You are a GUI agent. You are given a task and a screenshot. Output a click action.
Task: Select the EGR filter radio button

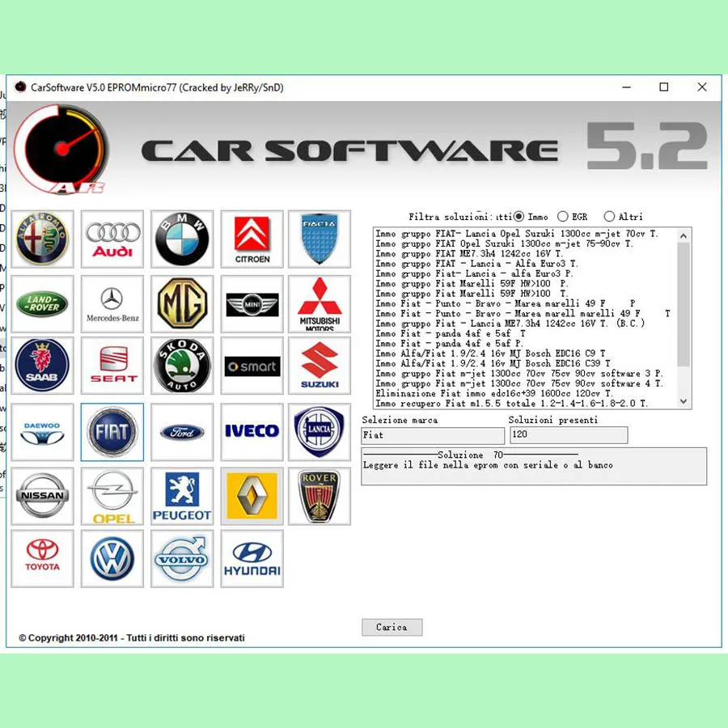[x=563, y=216]
